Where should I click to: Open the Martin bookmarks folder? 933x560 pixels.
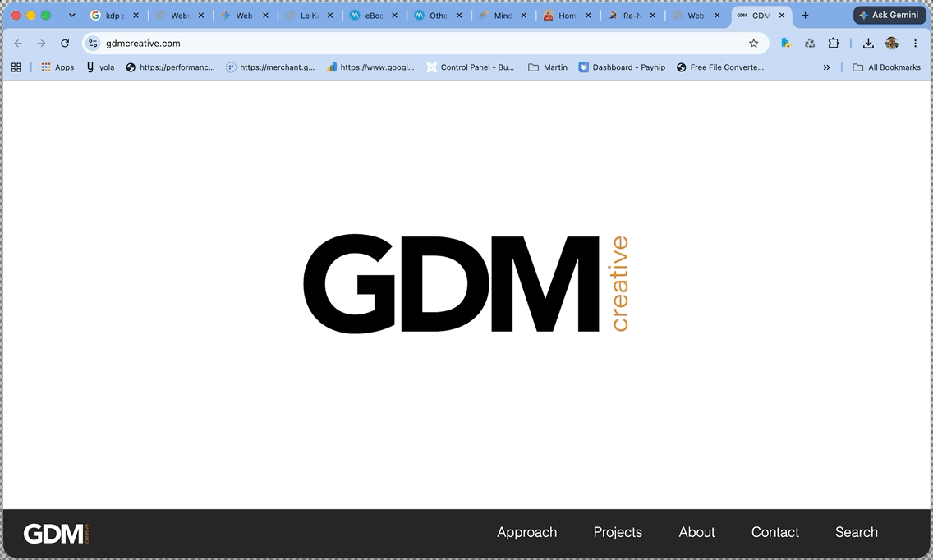coord(548,67)
